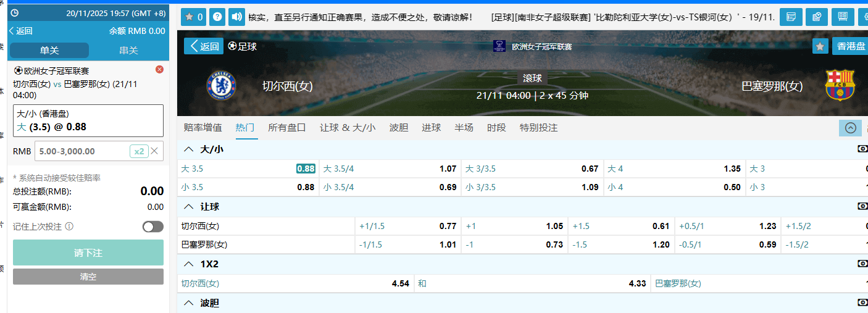Click the x2 stake multiplier
The image size is (868, 313).
click(139, 151)
